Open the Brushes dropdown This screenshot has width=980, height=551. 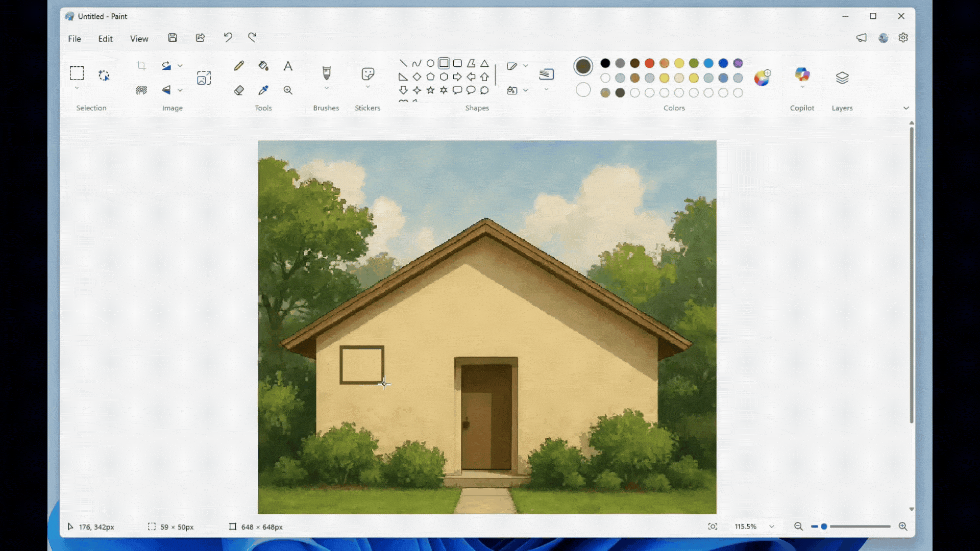(x=326, y=87)
